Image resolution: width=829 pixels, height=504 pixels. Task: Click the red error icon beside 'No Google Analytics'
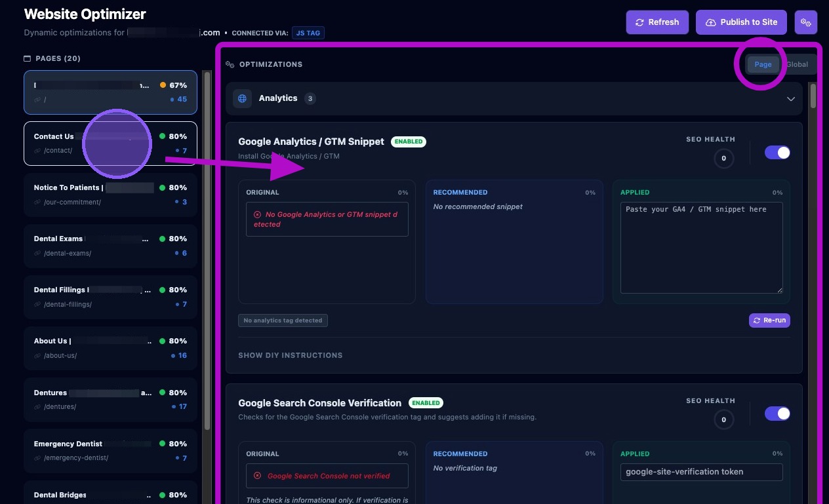coord(257,214)
